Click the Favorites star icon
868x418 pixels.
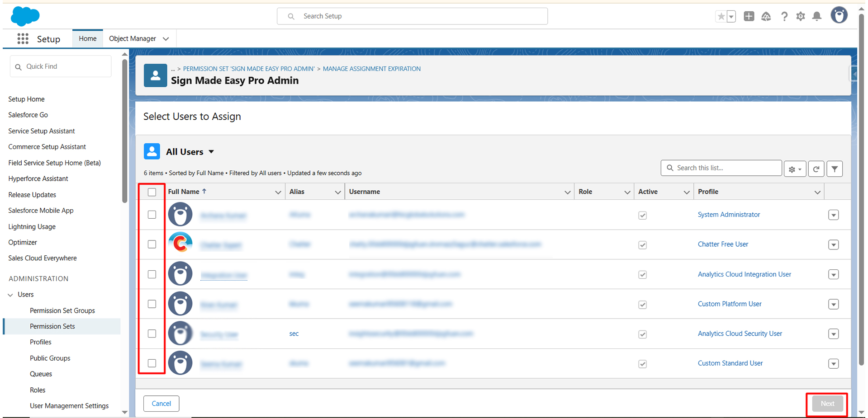[721, 17]
